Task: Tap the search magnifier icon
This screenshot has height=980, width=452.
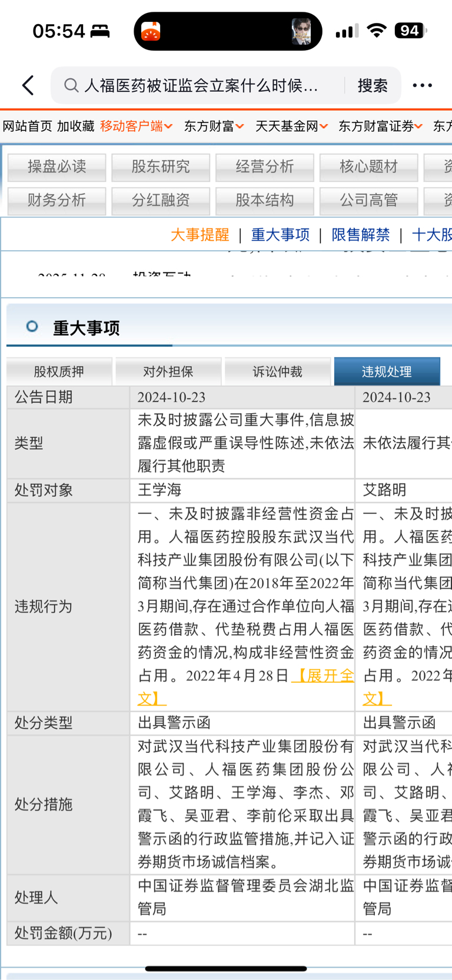Action: (x=71, y=85)
